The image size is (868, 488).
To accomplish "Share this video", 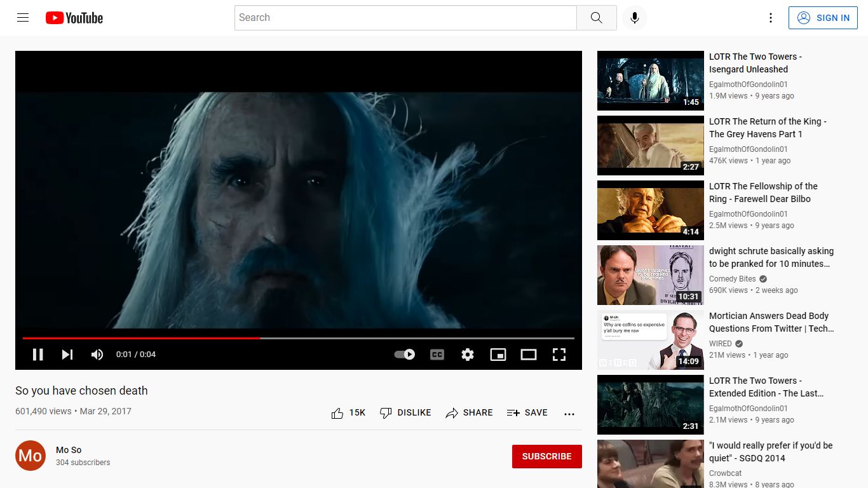I will [469, 413].
